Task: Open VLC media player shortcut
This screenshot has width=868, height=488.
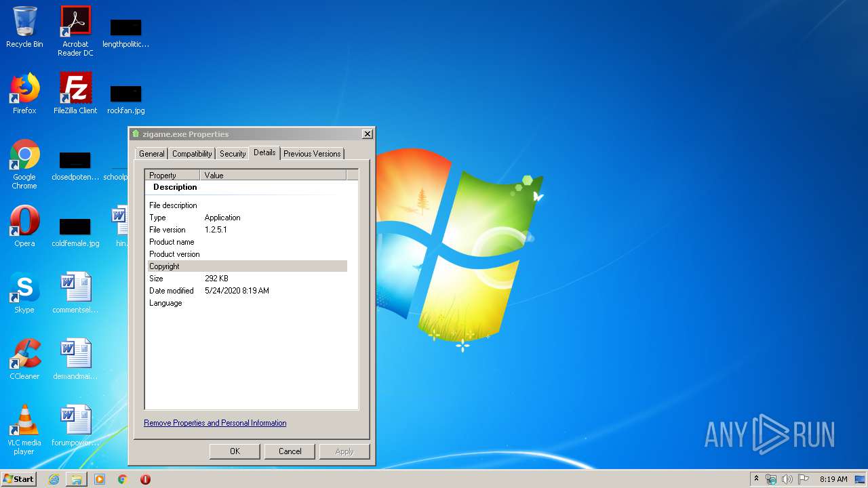Action: point(24,430)
